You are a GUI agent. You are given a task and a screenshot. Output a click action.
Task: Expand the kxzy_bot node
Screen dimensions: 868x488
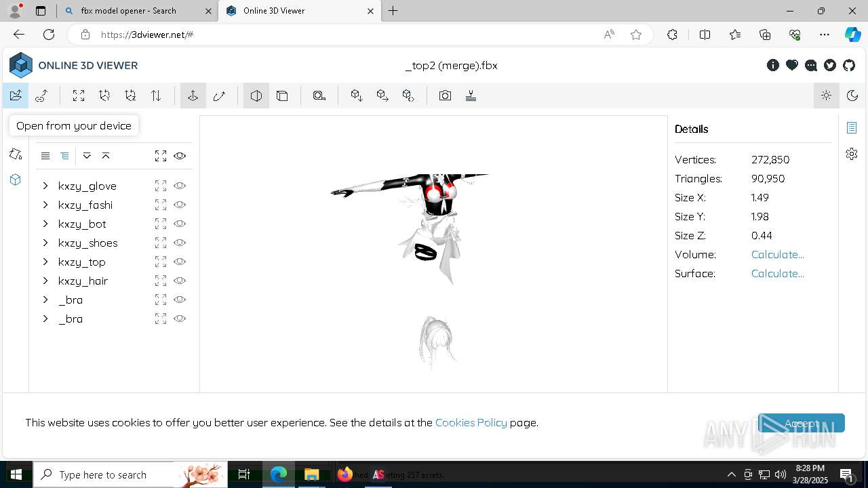coord(45,224)
